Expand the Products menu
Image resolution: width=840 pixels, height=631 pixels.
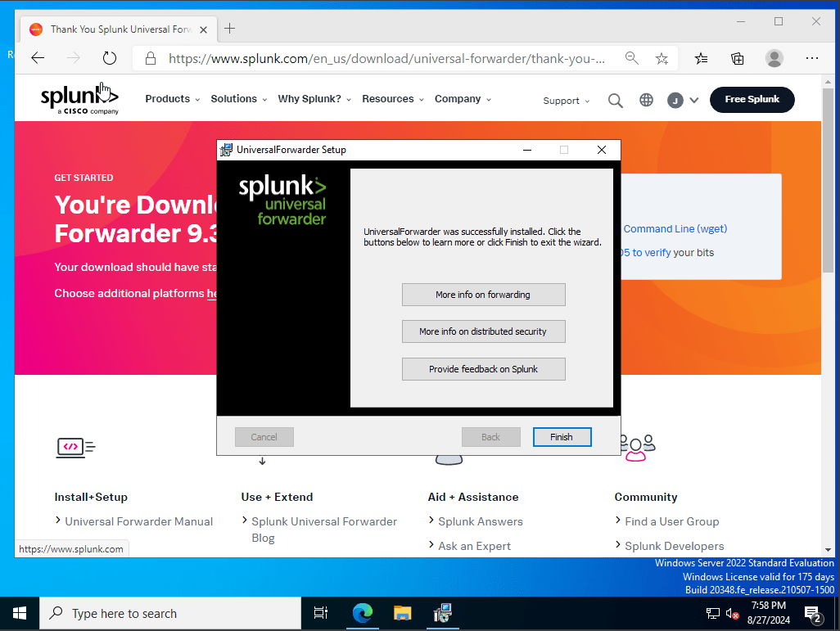173,99
